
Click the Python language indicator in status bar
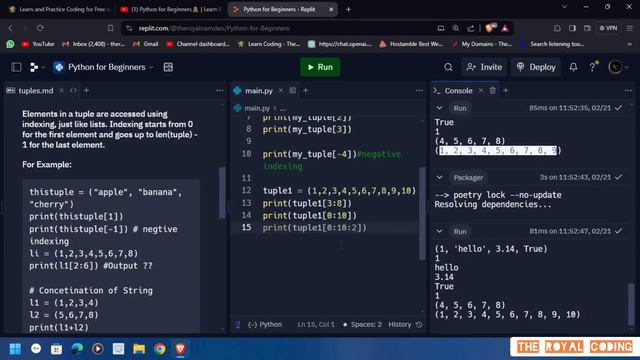click(265, 324)
